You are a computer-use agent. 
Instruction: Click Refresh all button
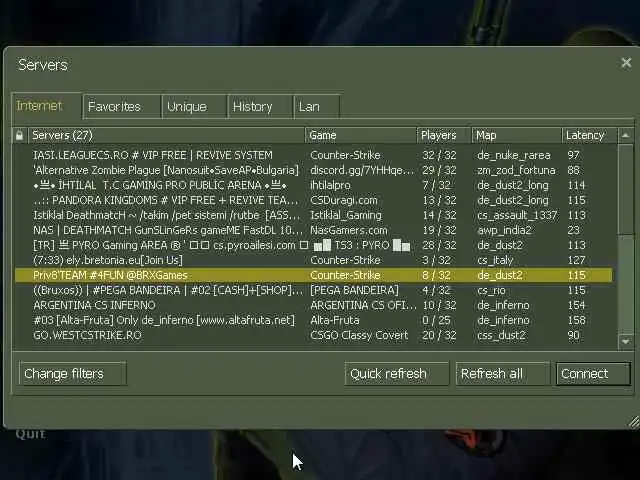(x=502, y=373)
